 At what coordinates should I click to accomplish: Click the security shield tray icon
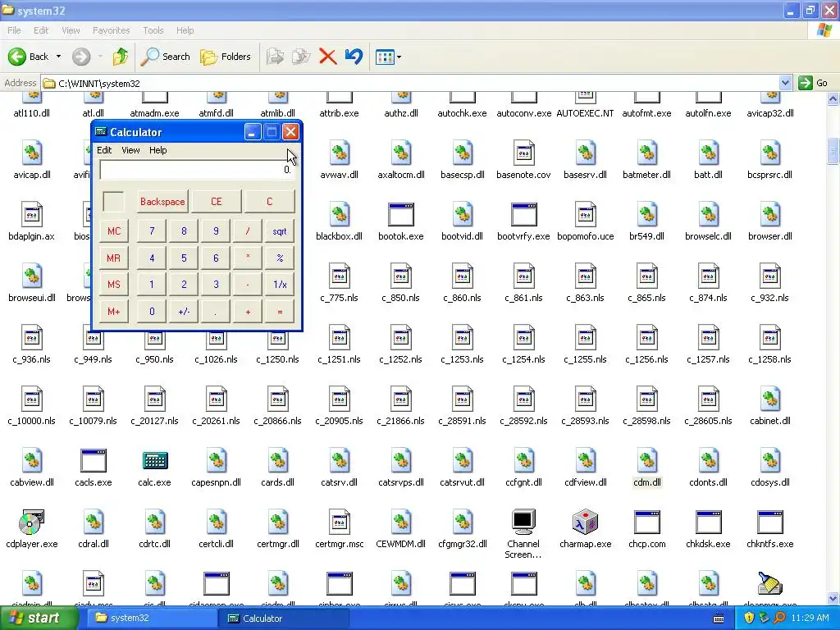[750, 619]
